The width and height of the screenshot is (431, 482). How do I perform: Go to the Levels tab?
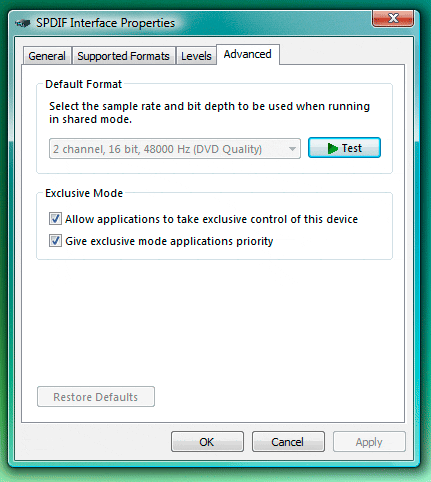[x=196, y=56]
